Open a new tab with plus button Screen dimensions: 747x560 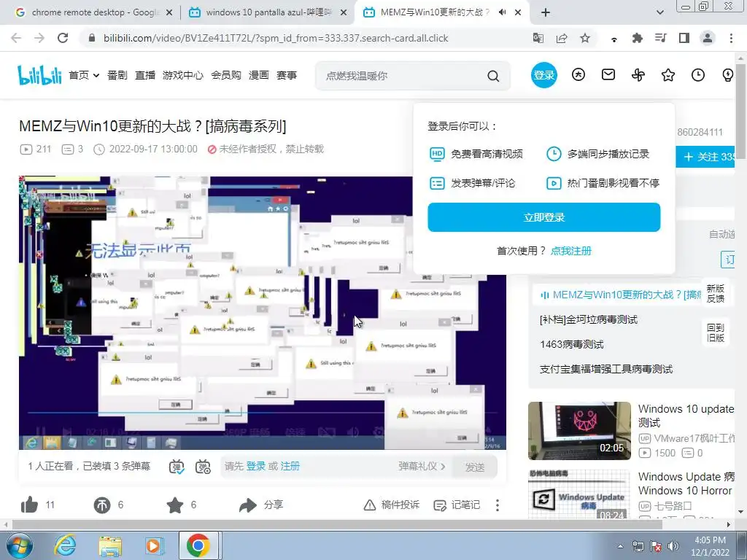coord(546,12)
